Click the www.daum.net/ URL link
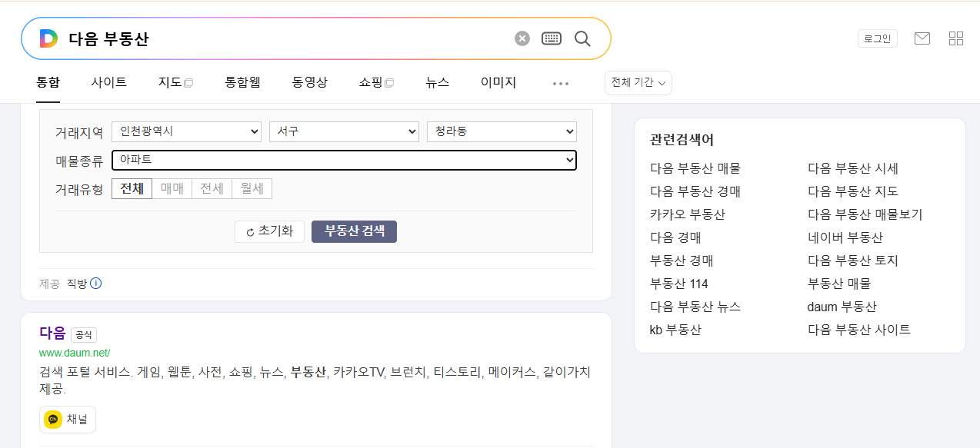The image size is (980, 448). click(x=75, y=353)
